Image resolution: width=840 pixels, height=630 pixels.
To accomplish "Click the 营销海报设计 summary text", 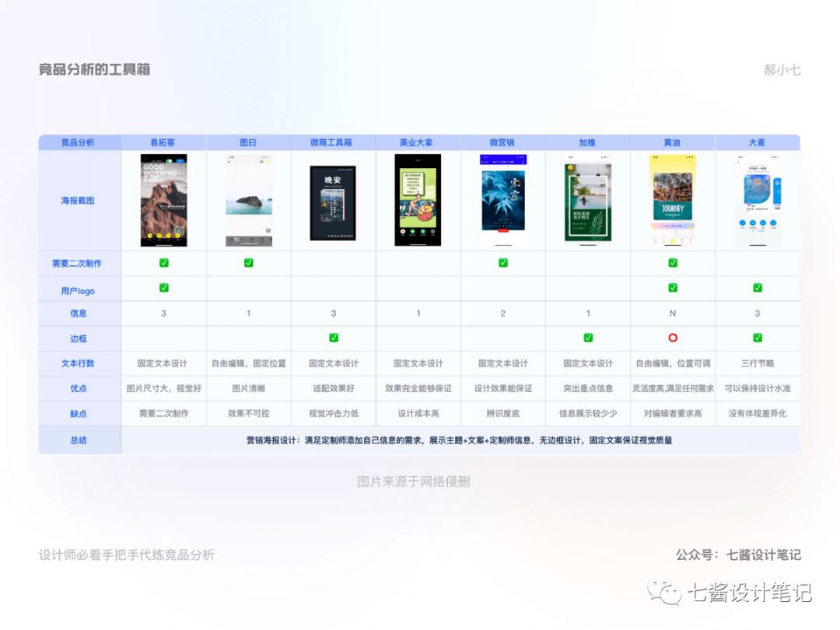I will click(459, 440).
